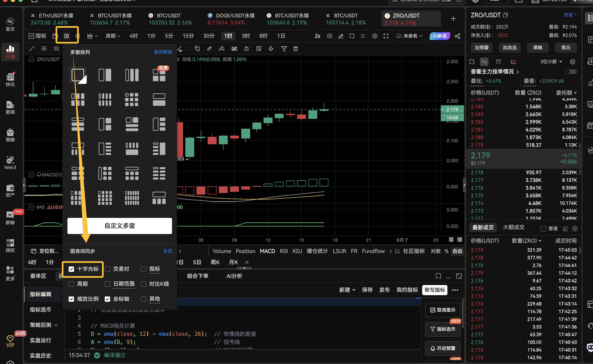Open the 群聊 group chat sidebar icon
593x364 pixels.
point(10,218)
